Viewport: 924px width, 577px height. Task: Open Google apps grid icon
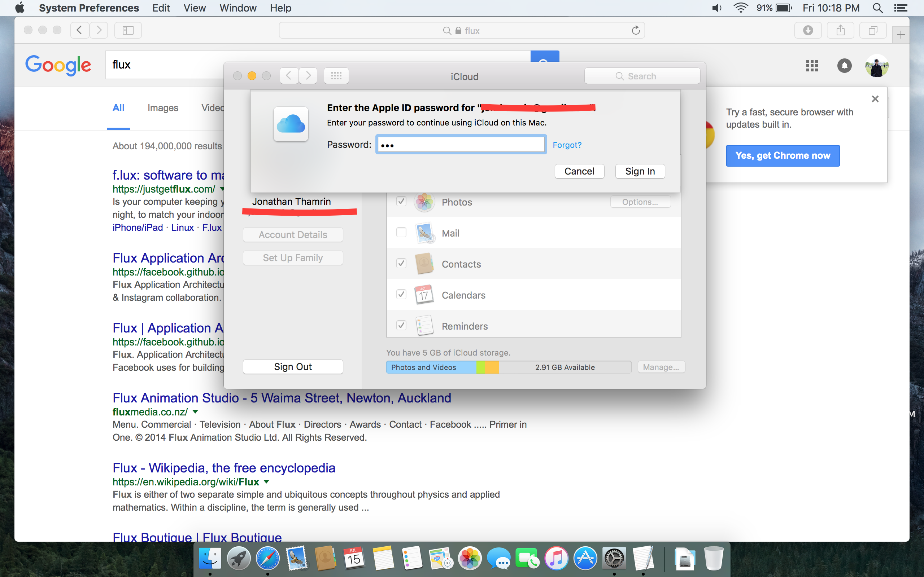pos(812,66)
